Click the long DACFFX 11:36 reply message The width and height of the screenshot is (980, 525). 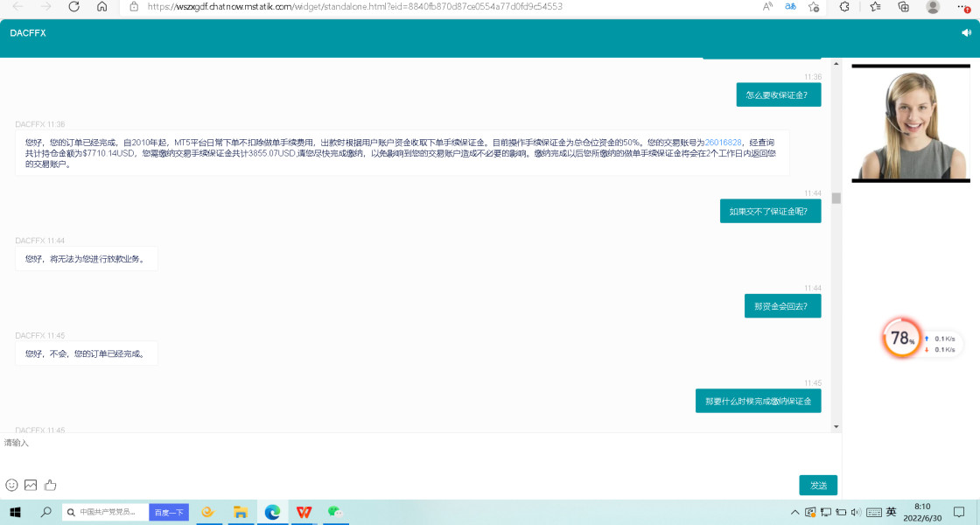click(x=402, y=153)
